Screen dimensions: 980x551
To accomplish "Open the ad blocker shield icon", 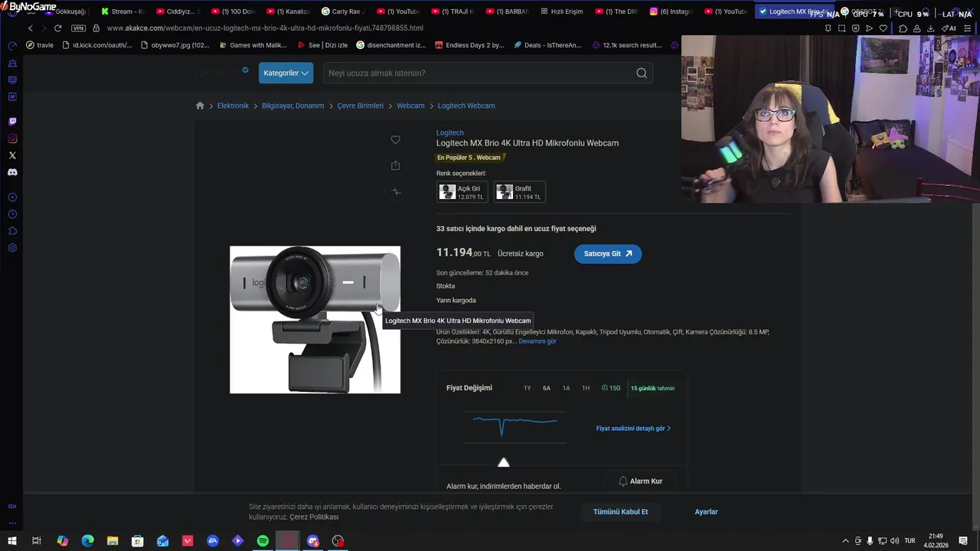I will point(855,28).
